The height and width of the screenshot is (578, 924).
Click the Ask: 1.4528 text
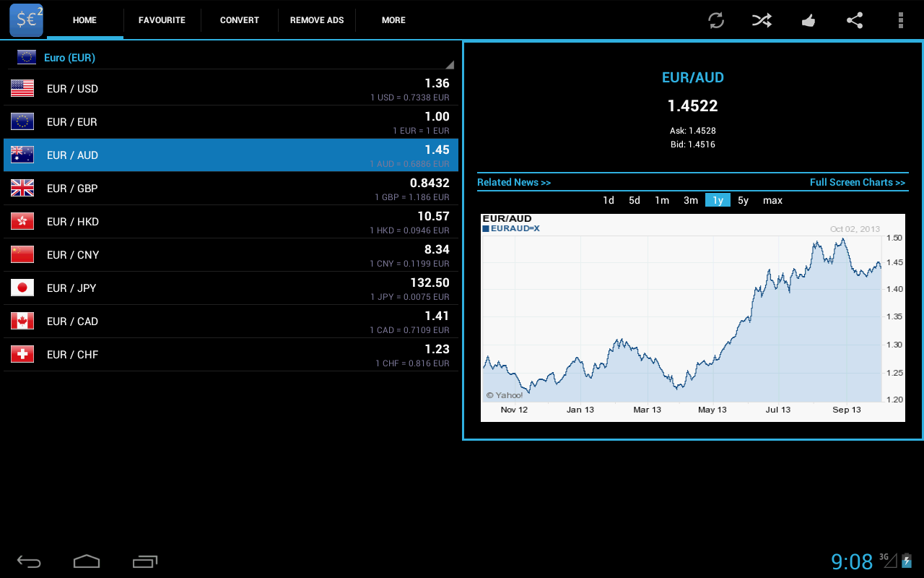click(x=692, y=131)
